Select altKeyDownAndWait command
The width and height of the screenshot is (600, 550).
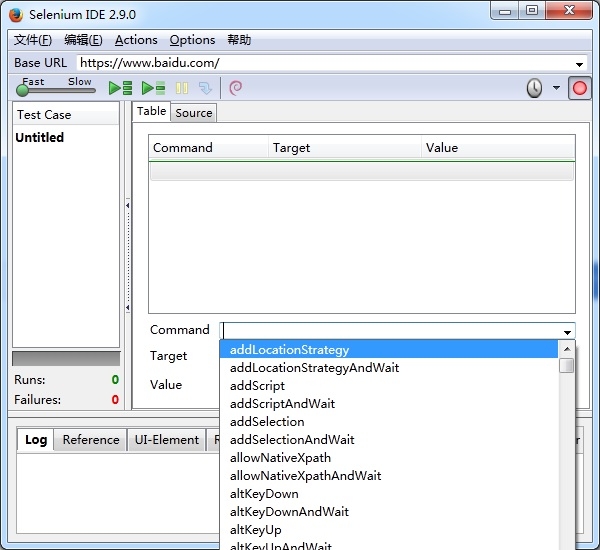coord(389,512)
